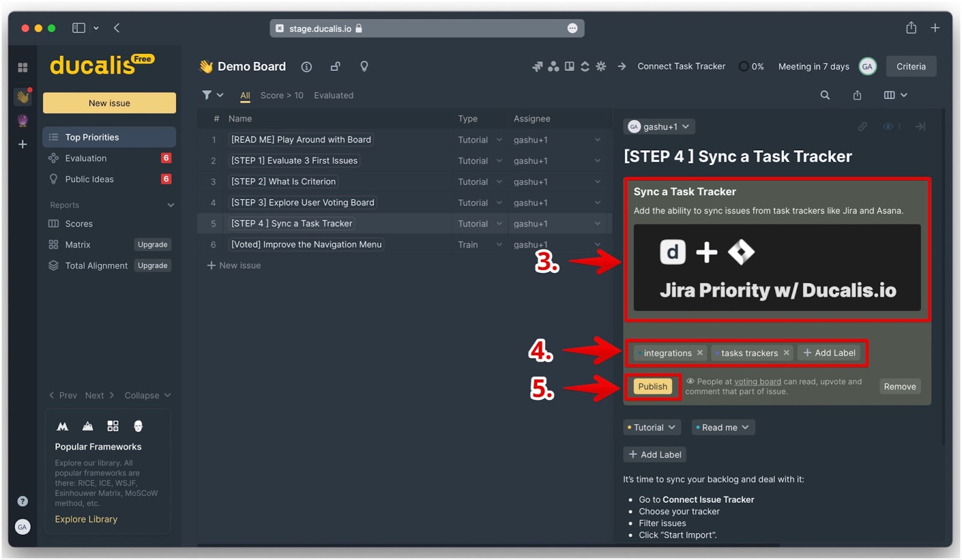
Task: Switch to Score > 10 filter tab
Action: pyautogui.click(x=281, y=95)
